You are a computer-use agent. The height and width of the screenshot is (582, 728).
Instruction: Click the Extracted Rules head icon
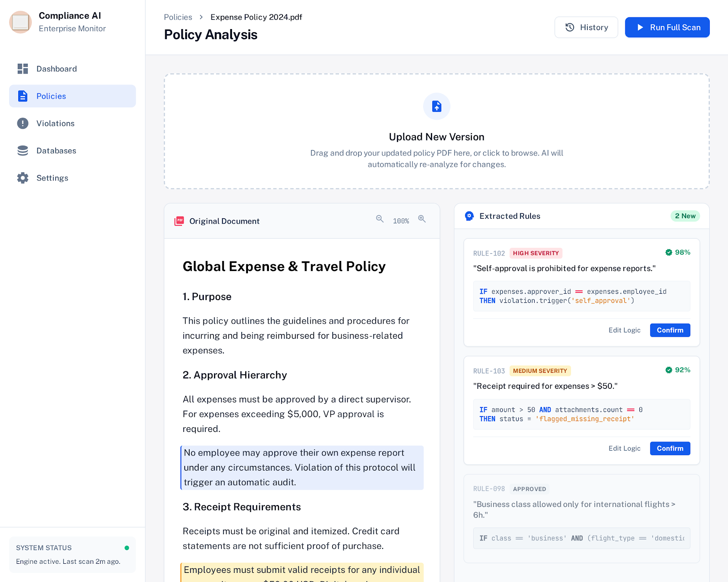[469, 216]
